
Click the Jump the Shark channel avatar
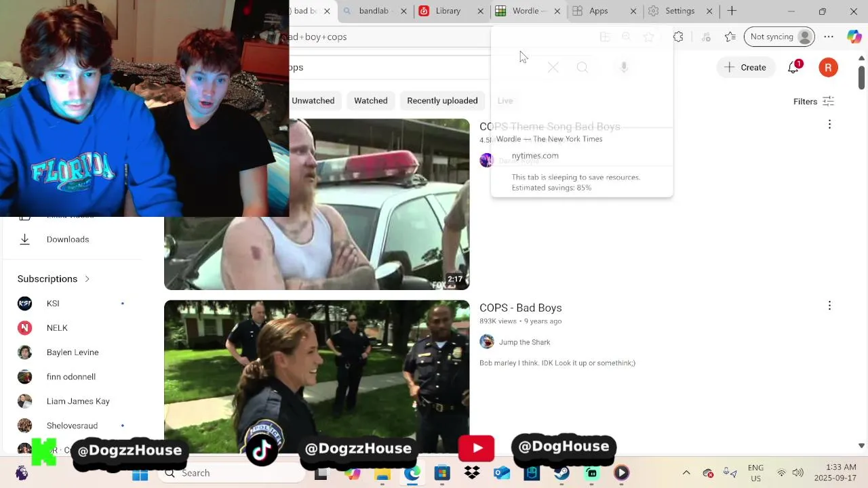[x=487, y=342]
